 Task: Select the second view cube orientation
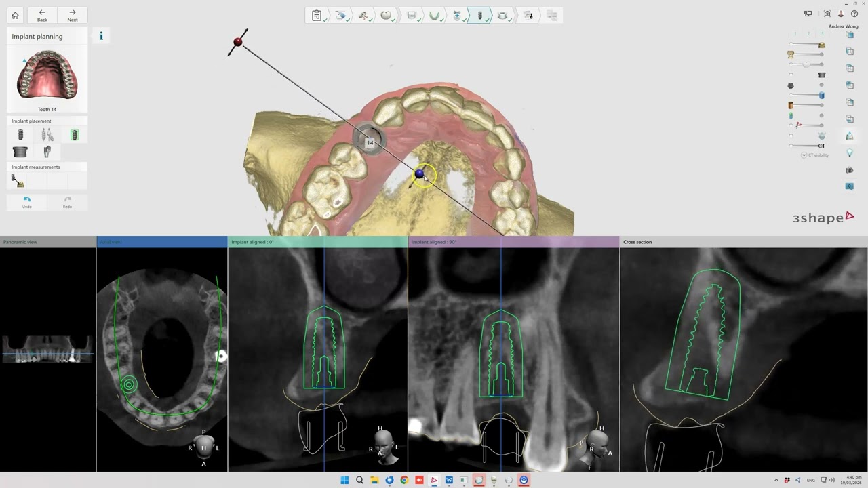[850, 52]
